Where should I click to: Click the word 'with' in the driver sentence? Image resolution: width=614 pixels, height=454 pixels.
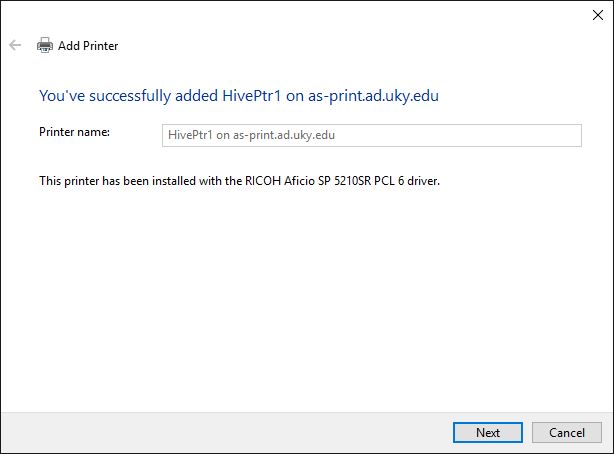click(x=210, y=181)
